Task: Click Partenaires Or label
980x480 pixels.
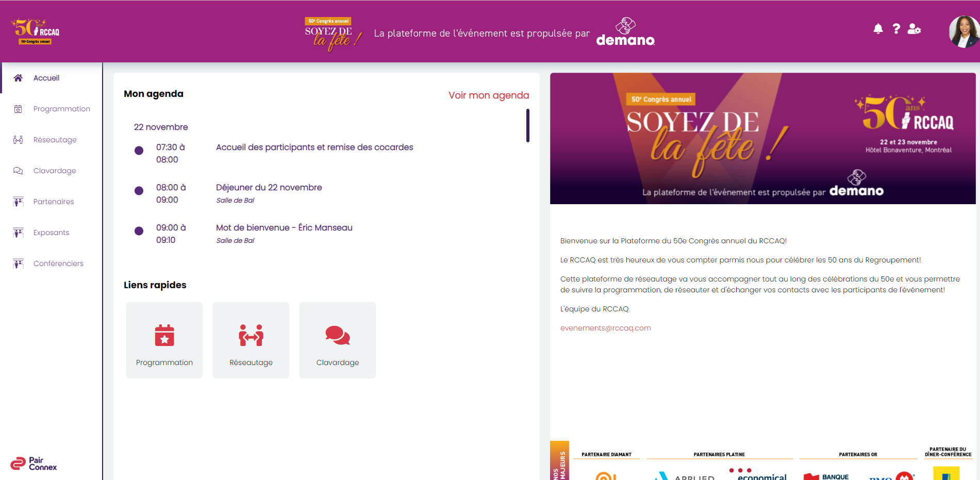Action: tap(858, 455)
